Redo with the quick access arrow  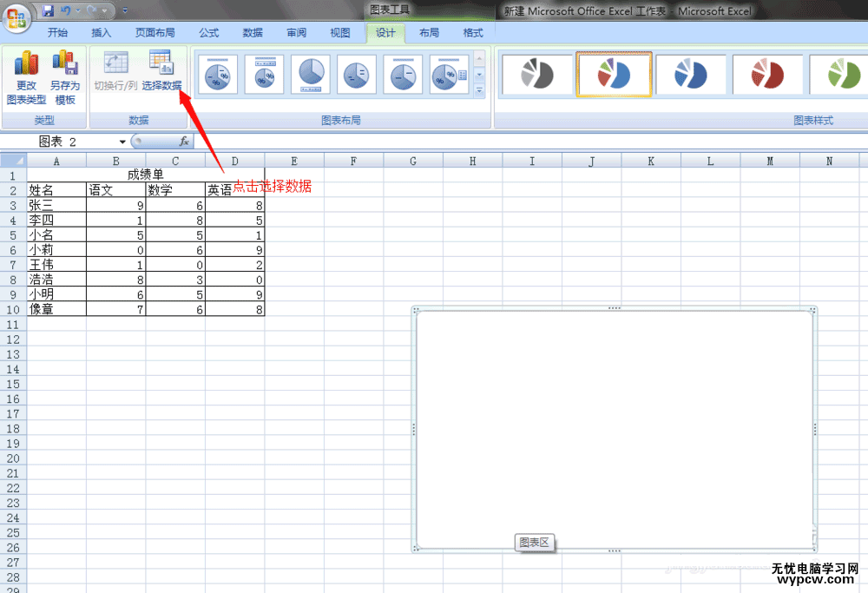91,10
